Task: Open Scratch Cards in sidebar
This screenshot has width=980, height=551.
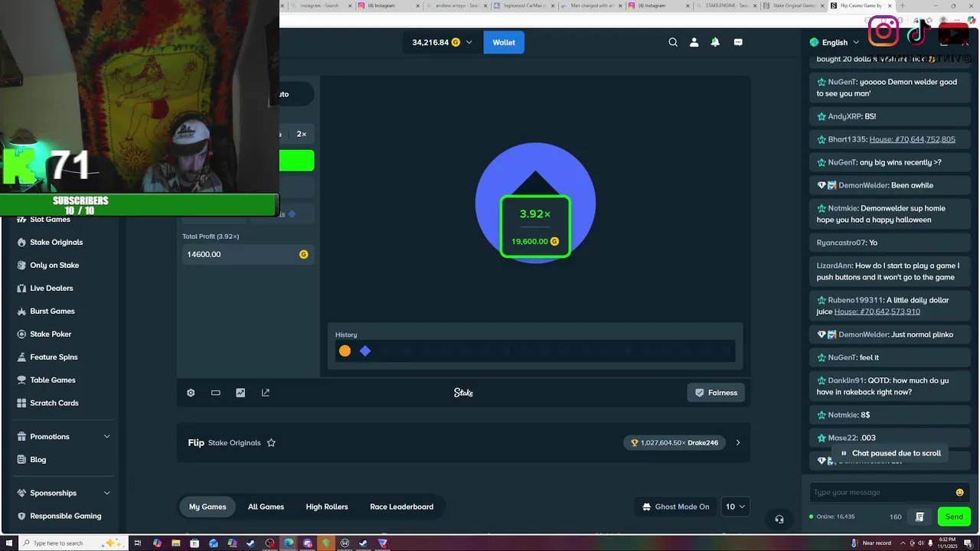Action: [x=54, y=403]
